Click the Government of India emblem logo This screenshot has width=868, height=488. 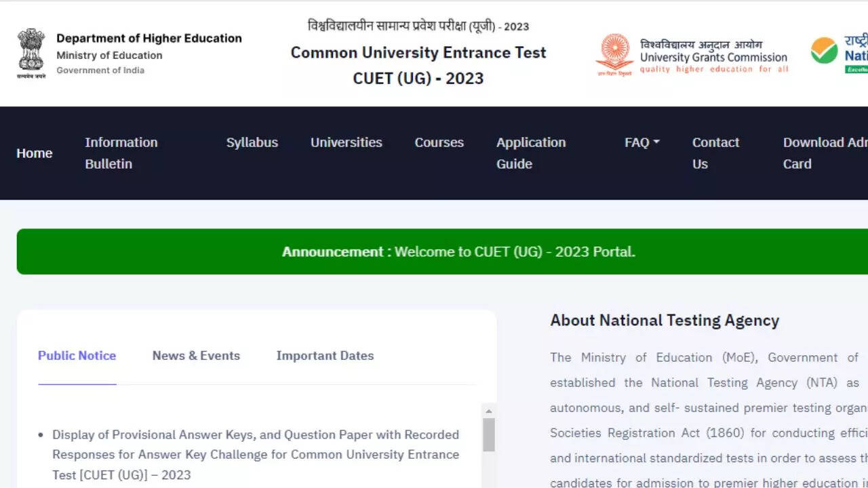(x=31, y=53)
